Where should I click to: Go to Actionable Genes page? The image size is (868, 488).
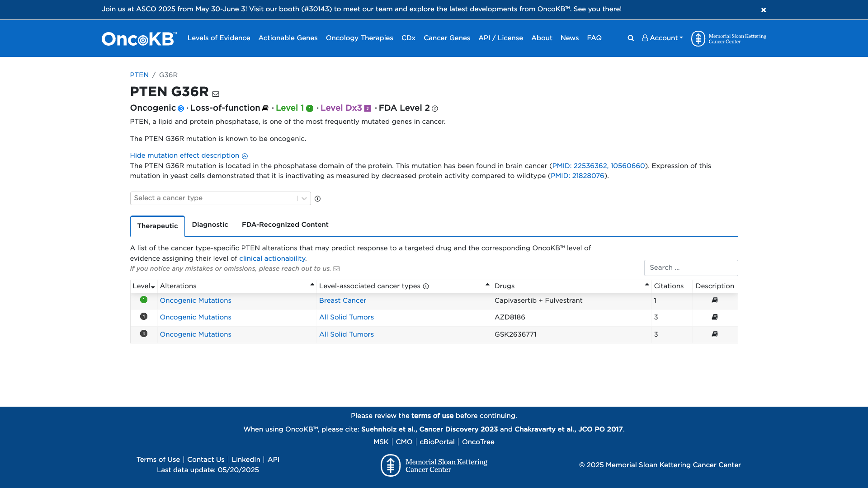(288, 38)
